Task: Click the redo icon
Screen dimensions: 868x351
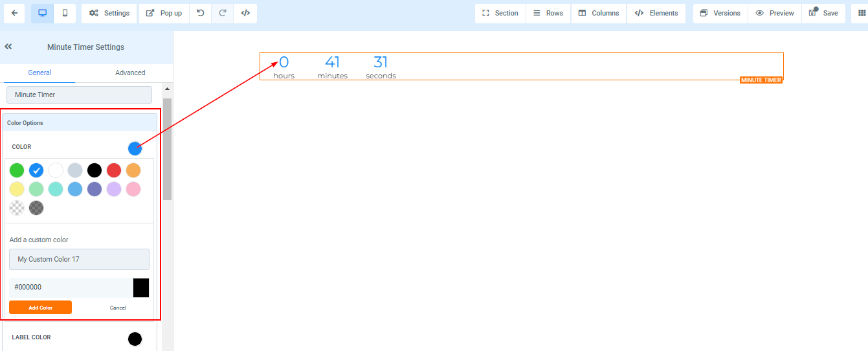Action: click(x=223, y=13)
